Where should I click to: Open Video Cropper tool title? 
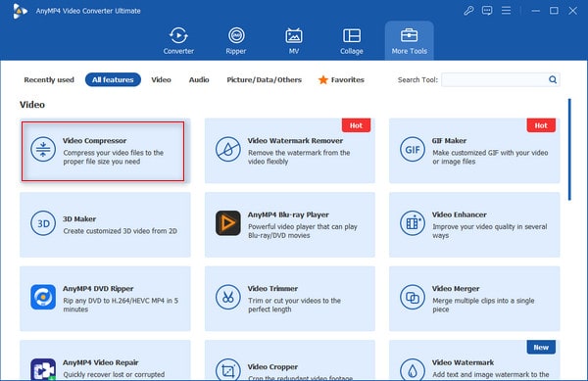click(272, 366)
